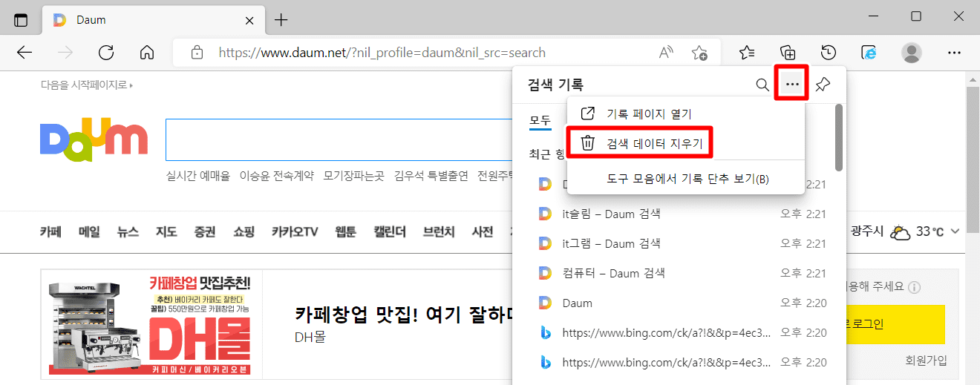Click 카페창업 맛집 ad headline

405,314
